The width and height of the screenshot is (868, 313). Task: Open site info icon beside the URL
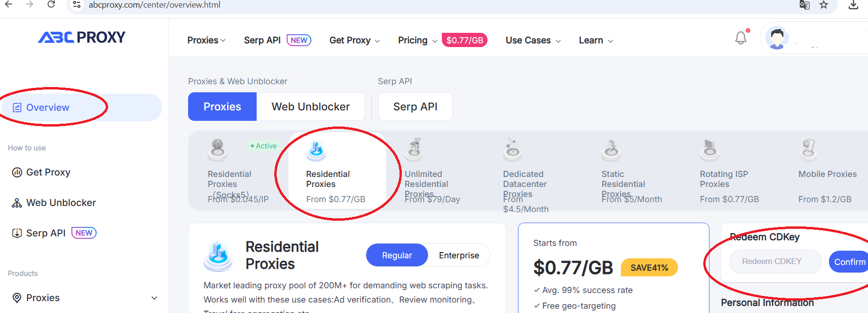77,5
